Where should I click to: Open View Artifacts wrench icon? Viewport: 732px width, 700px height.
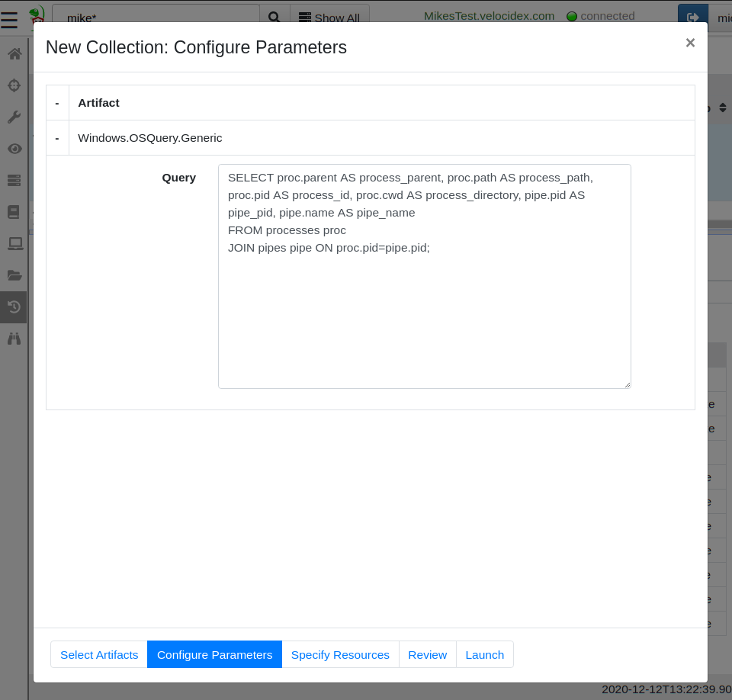point(14,117)
